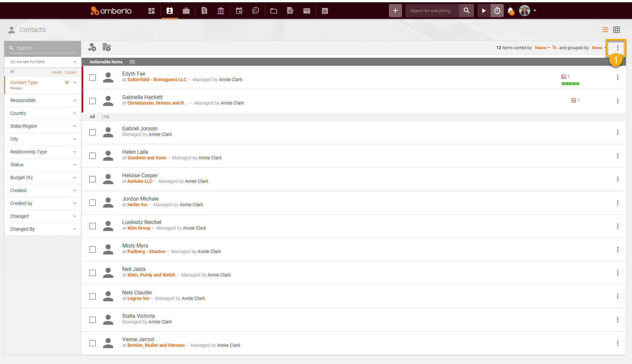This screenshot has height=364, width=632.
Task: Expand the Changed By filter
Action: [43, 229]
